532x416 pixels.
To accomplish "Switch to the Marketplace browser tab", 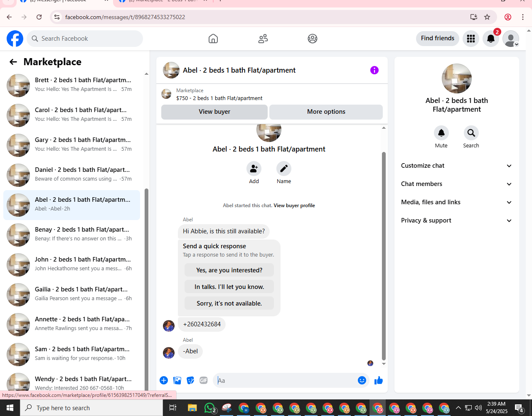I will [163, 2].
